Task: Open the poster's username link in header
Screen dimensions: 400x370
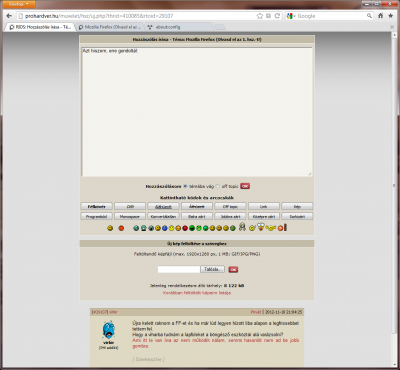Action: click(113, 312)
